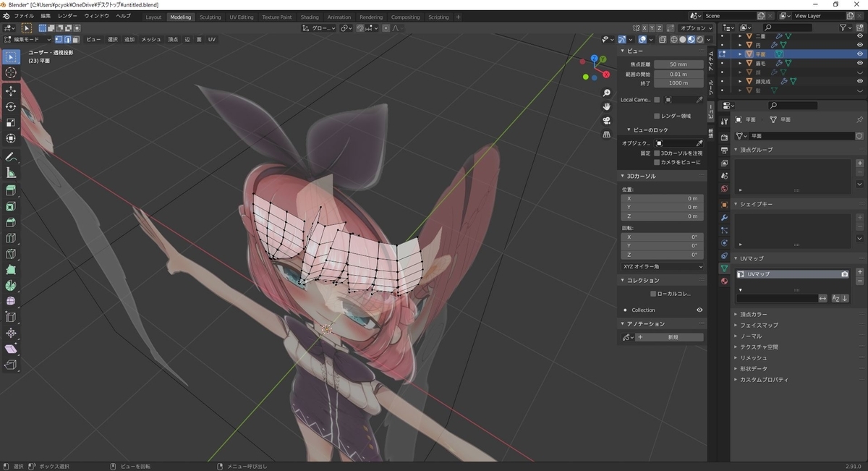Switch to the Sculpting workspace tab
868x471 pixels.
coord(210,17)
